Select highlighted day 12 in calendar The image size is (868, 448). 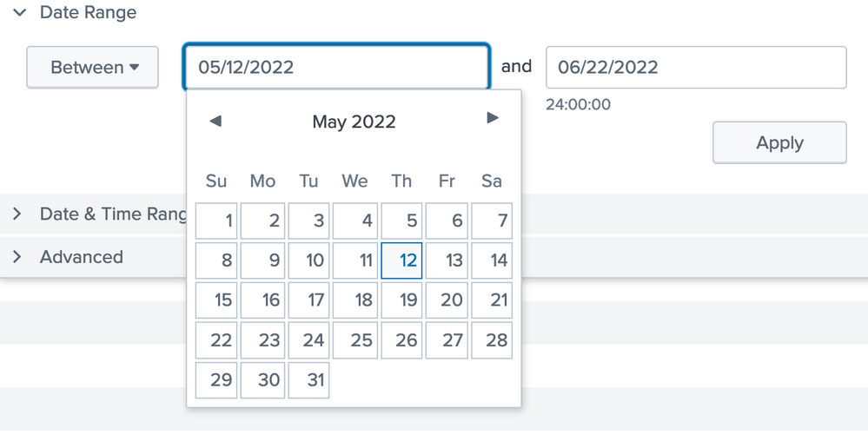401,260
